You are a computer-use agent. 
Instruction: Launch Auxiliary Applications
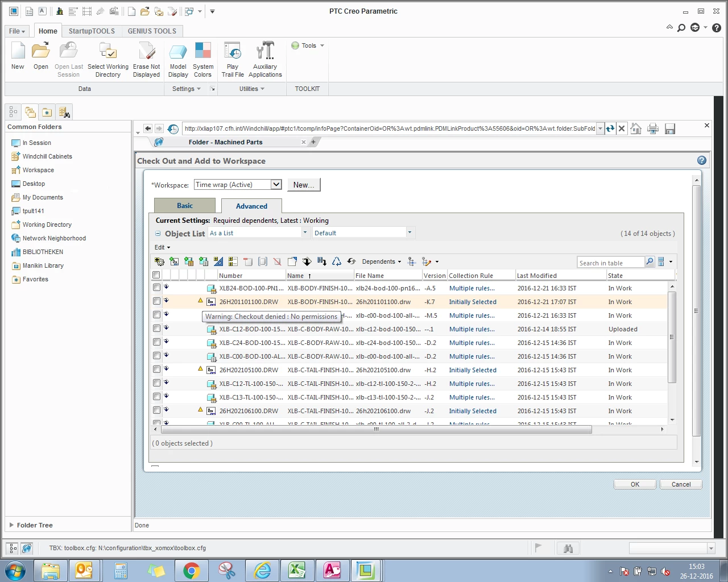point(265,60)
